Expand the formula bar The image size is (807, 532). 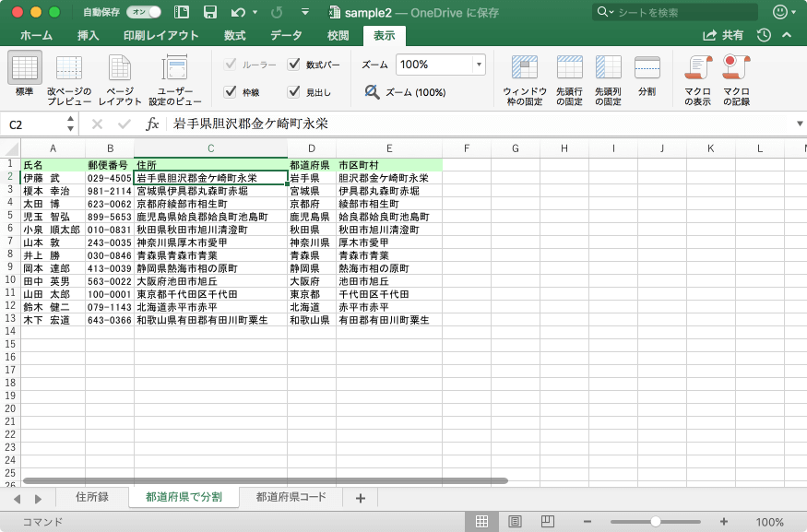pos(800,124)
